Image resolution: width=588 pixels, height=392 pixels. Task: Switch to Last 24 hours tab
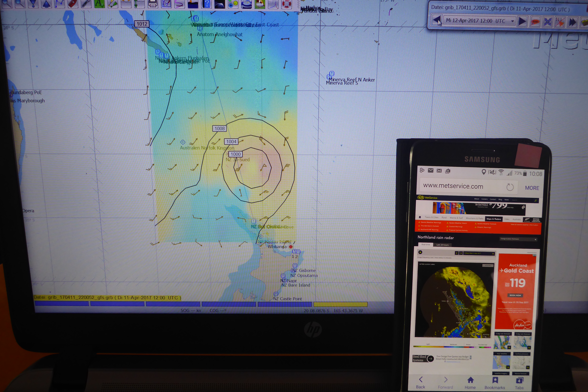click(x=442, y=245)
